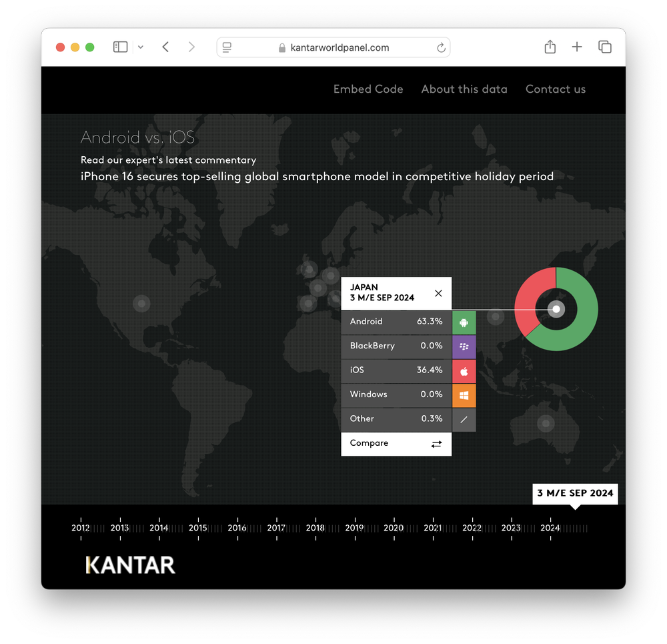Jump to 2018 on the timeline
Screen dimensions: 667x644
[x=315, y=528]
